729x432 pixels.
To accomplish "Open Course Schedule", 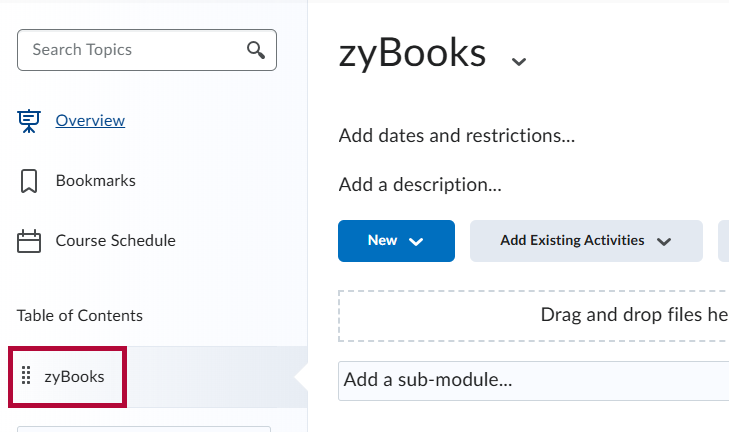I will (x=115, y=241).
